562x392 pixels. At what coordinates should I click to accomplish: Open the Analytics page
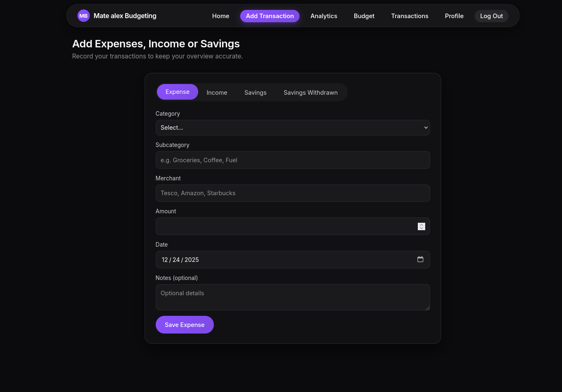coord(323,16)
